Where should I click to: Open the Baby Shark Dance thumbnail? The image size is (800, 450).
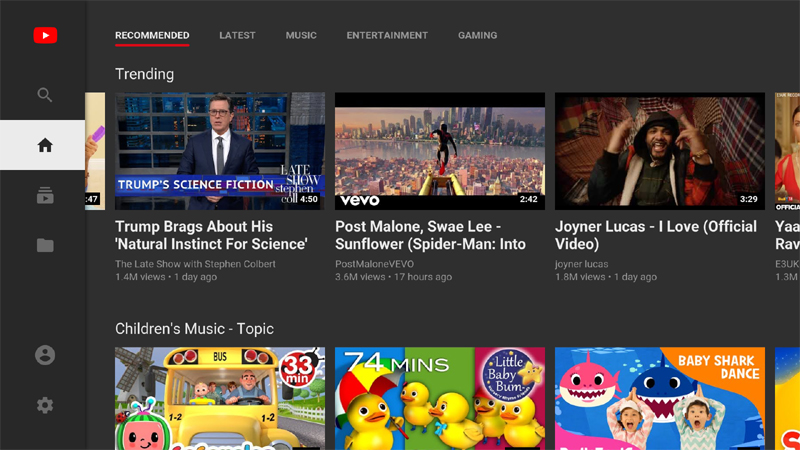[660, 398]
